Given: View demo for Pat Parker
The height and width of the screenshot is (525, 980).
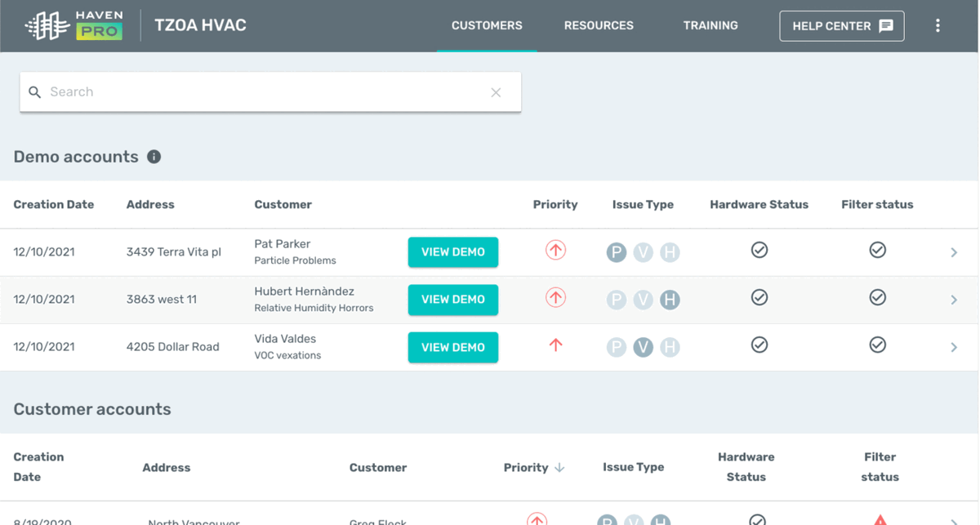Looking at the screenshot, I should click(453, 252).
